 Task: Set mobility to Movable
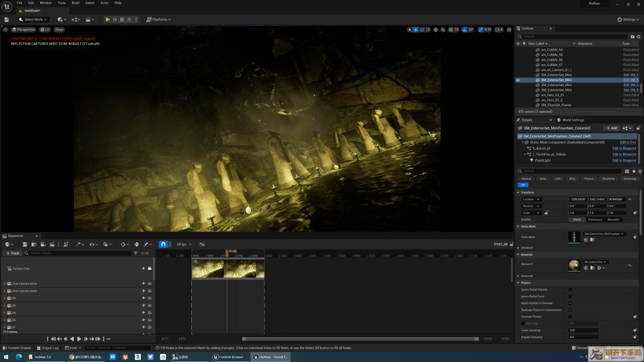(613, 220)
